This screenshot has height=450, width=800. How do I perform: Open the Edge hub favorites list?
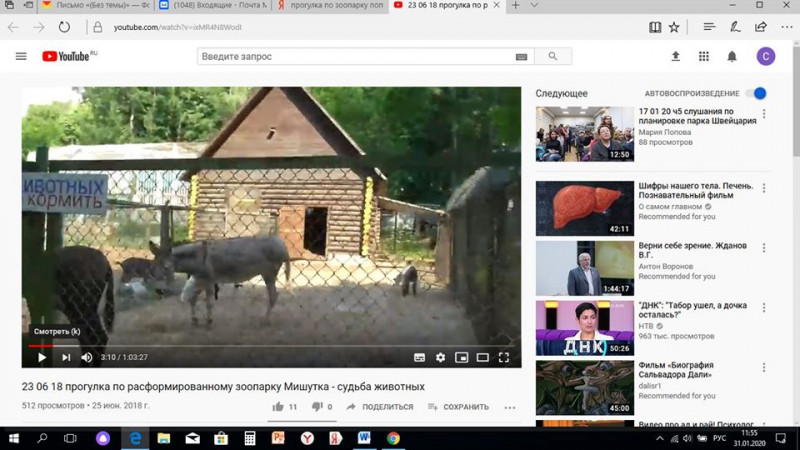[x=709, y=27]
